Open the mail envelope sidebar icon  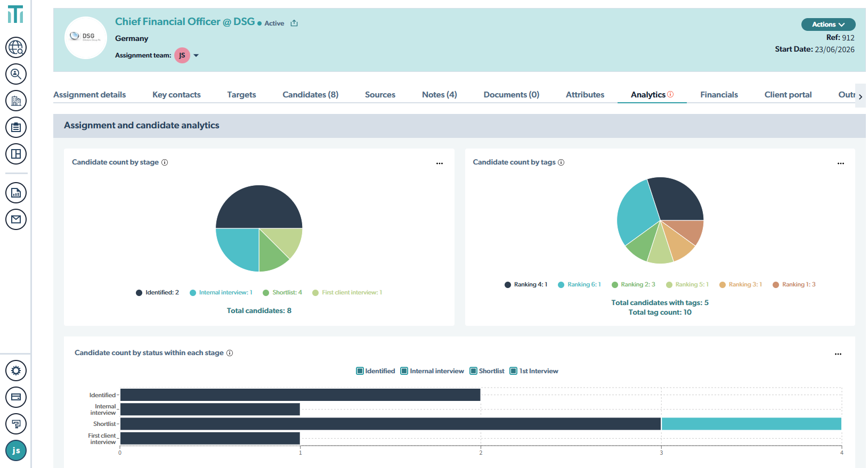(16, 219)
